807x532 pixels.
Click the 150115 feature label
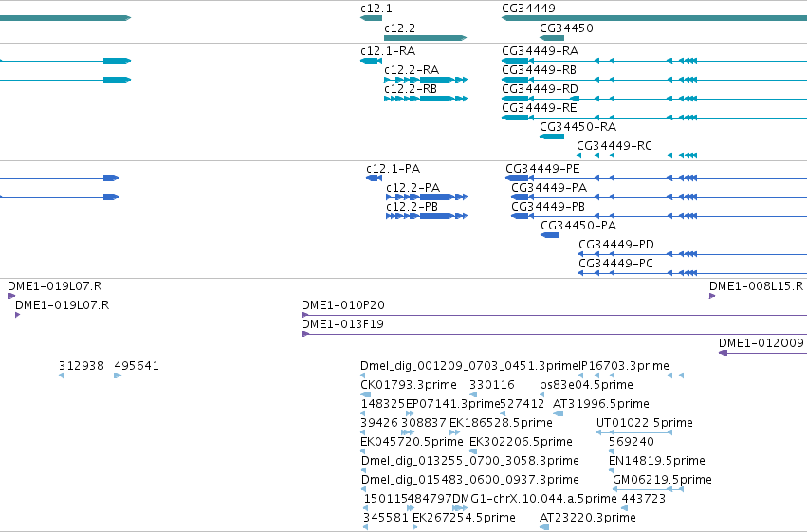pos(386,500)
